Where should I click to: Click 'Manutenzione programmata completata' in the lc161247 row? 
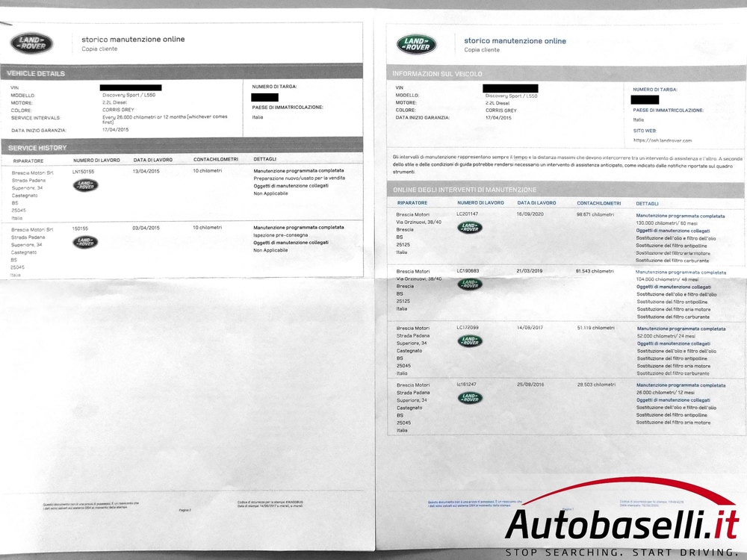tap(681, 385)
